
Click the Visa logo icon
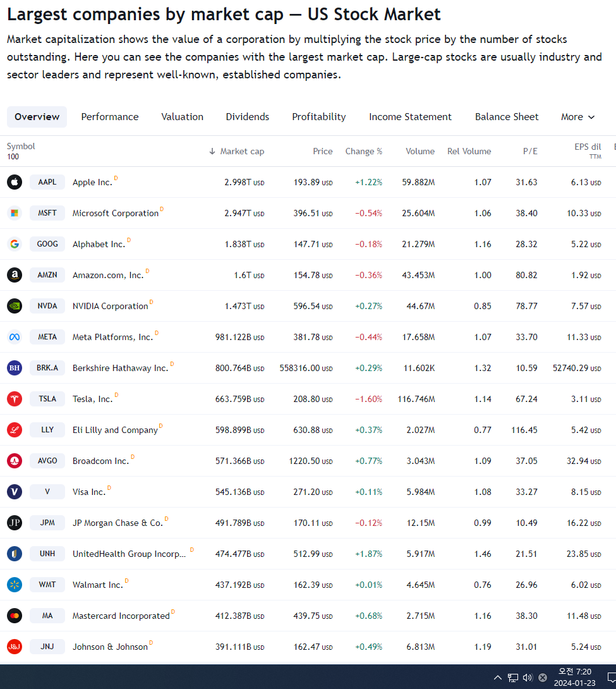pyautogui.click(x=15, y=492)
